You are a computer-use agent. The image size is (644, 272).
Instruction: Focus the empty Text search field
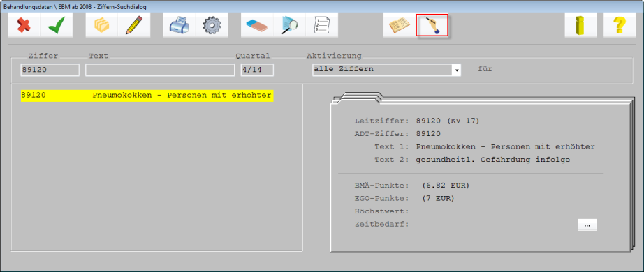tap(160, 70)
